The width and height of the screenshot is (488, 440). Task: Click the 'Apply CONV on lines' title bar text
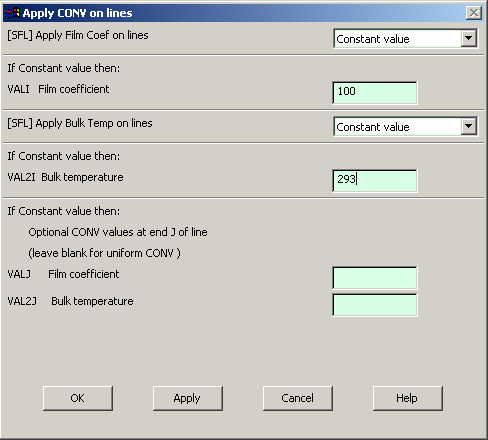(x=77, y=13)
